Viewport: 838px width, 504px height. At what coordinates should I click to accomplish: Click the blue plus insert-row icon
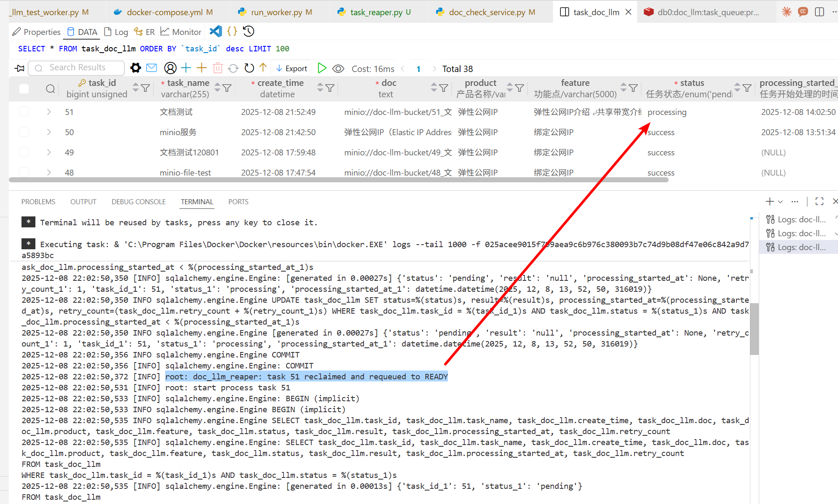pyautogui.click(x=186, y=68)
